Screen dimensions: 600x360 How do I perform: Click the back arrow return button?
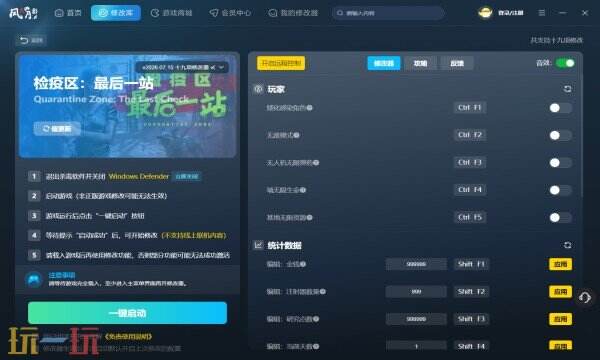(31, 40)
